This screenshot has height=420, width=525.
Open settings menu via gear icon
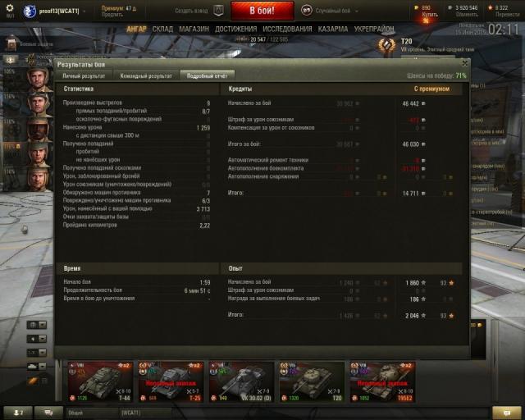point(10,9)
